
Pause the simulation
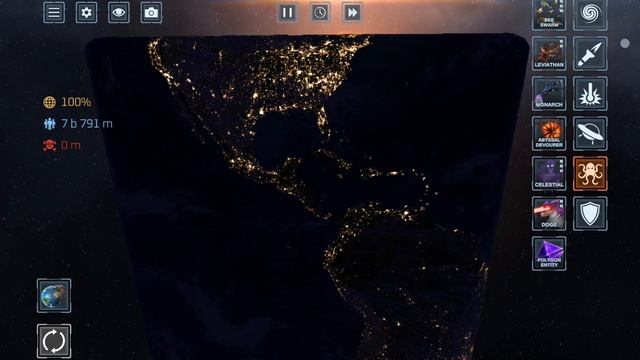[287, 13]
